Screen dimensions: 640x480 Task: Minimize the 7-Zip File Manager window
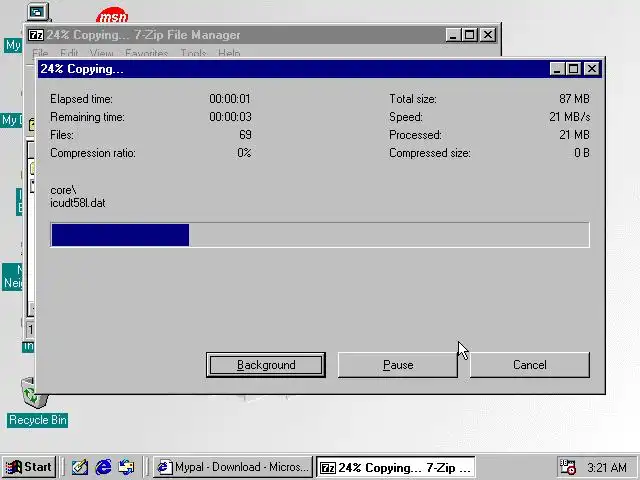click(453, 35)
